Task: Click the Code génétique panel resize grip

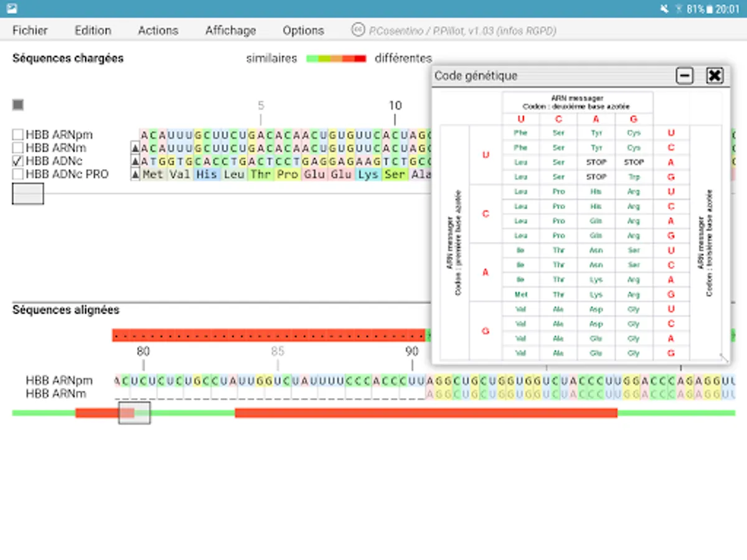Action: [x=724, y=358]
